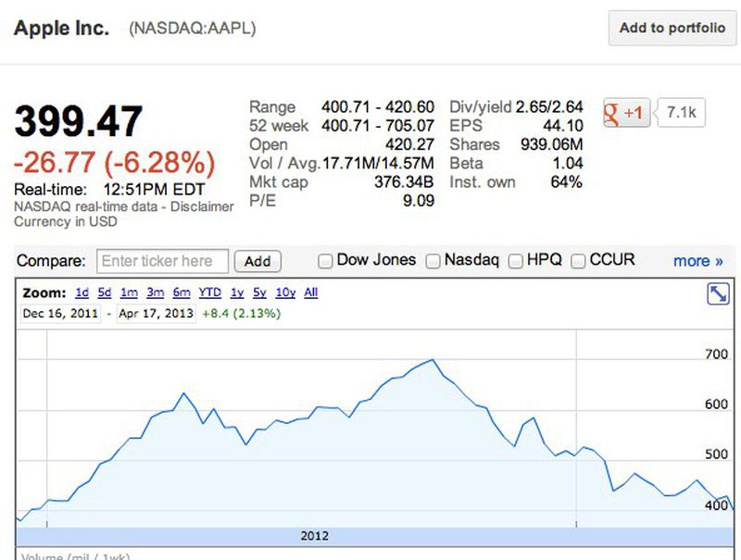This screenshot has width=741, height=560.
Task: Check the Nasdaq comparison box
Action: point(433,261)
